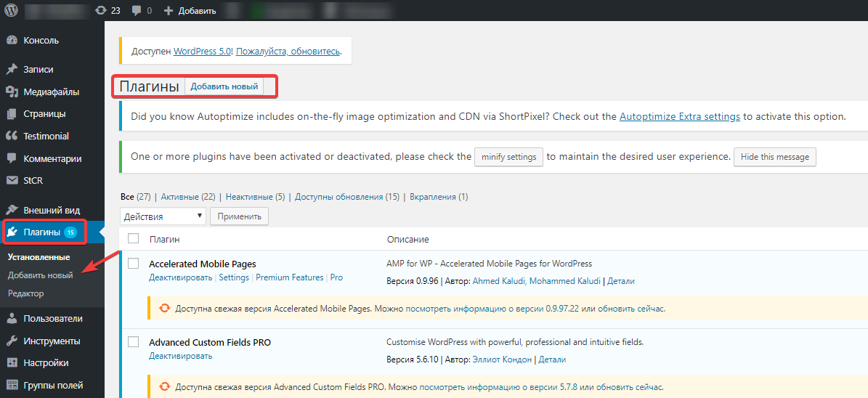Filter plugins by Доступны обновления (15)
This screenshot has height=398, width=868.
click(x=347, y=197)
